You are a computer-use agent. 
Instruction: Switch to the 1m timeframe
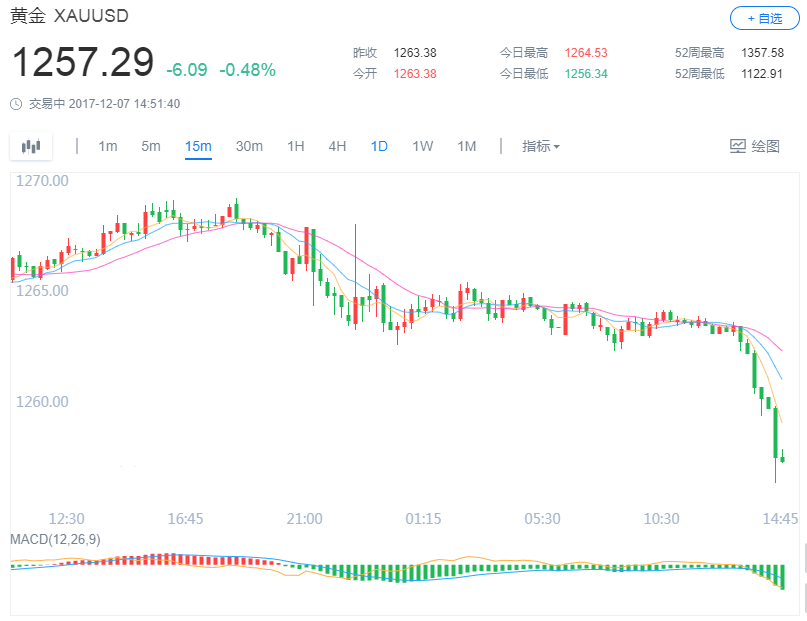[x=107, y=146]
